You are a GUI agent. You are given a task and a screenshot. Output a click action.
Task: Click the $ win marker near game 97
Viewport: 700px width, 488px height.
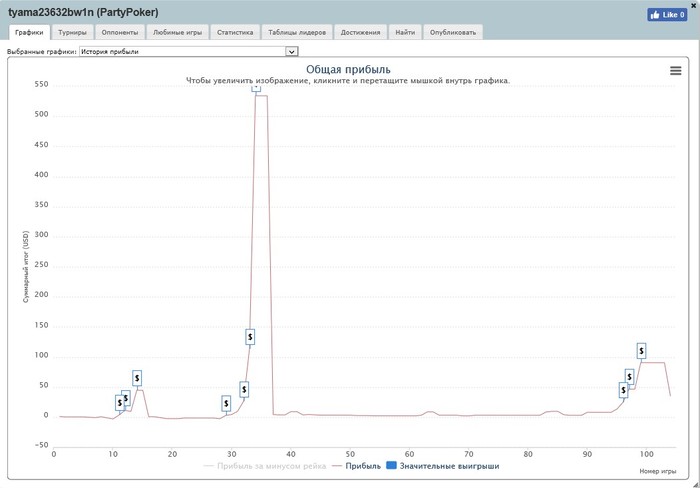(x=629, y=377)
